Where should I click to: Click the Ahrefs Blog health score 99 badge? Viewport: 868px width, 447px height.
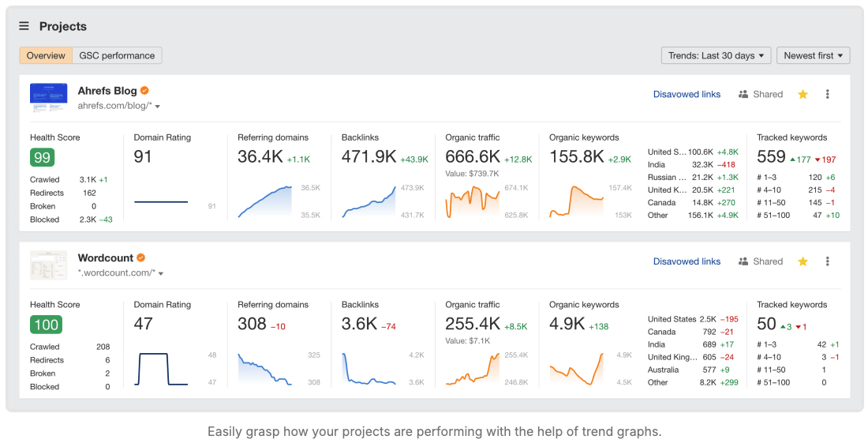click(x=42, y=157)
